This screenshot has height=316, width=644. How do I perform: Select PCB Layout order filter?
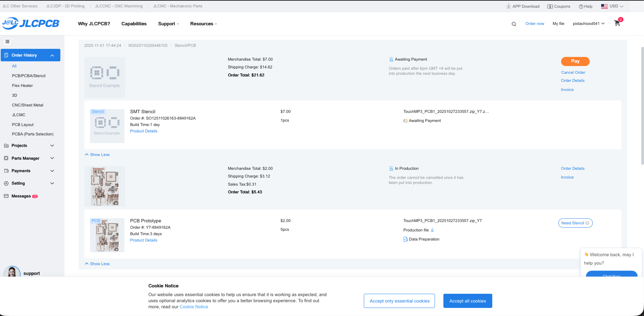[23, 125]
